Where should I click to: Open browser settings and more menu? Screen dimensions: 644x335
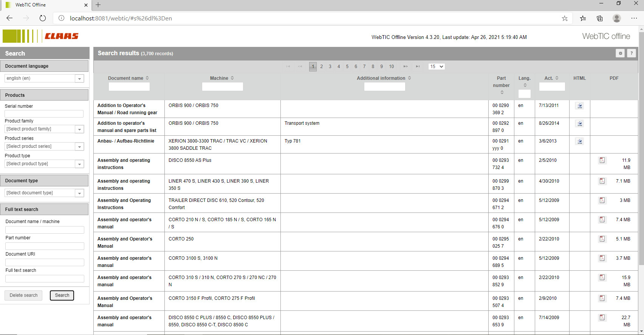[x=634, y=18]
